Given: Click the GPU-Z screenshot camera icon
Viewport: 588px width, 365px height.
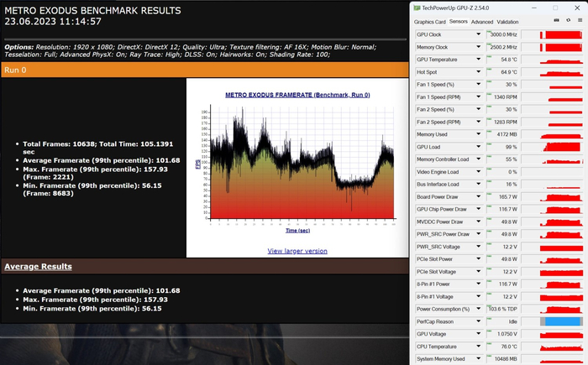Looking at the screenshot, I should [x=554, y=22].
